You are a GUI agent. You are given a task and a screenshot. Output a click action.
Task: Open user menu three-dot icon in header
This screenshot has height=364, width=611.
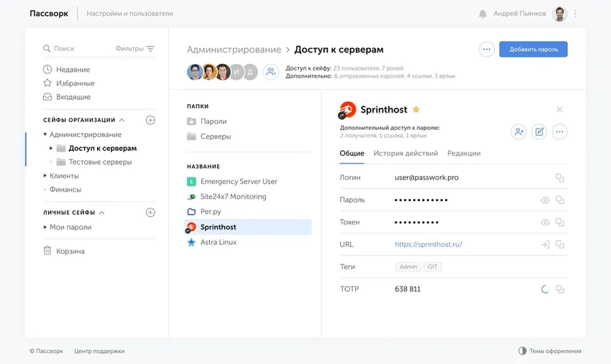point(575,14)
